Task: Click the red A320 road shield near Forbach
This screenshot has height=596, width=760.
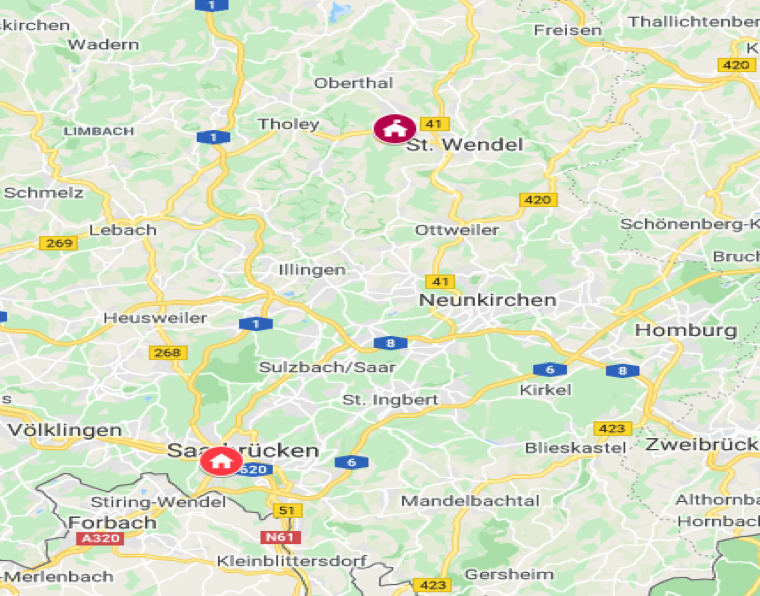Action: pyautogui.click(x=100, y=538)
